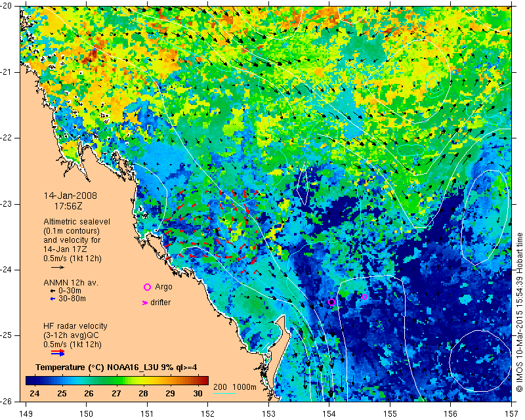Click the red and blue HF radar arrow legend
Screen dimensions: 525x420
(x=58, y=352)
